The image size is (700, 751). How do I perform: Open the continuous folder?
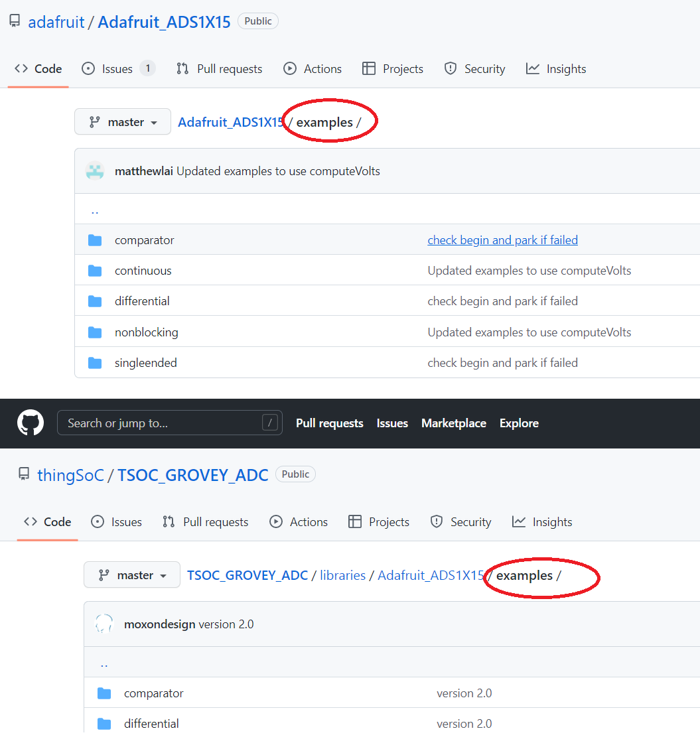[x=143, y=271]
